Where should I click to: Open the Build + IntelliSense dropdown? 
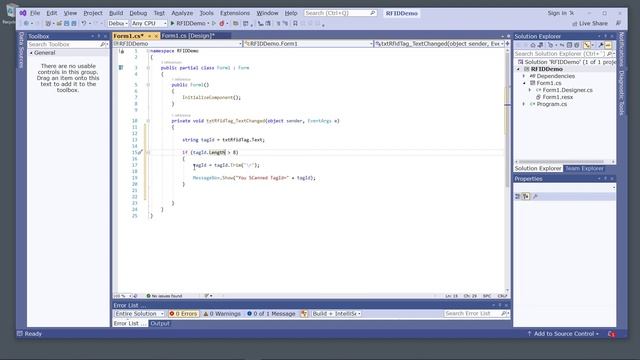[x=336, y=313]
